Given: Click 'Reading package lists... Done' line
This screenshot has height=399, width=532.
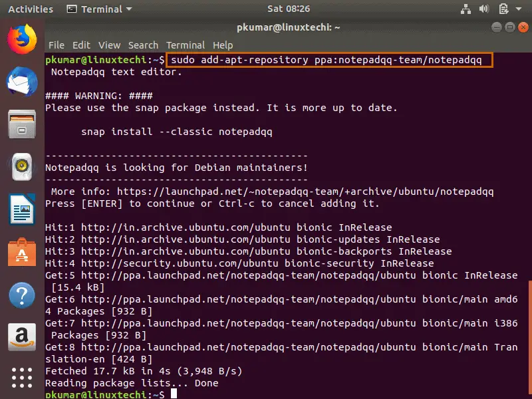Looking at the screenshot, I should (x=132, y=384).
